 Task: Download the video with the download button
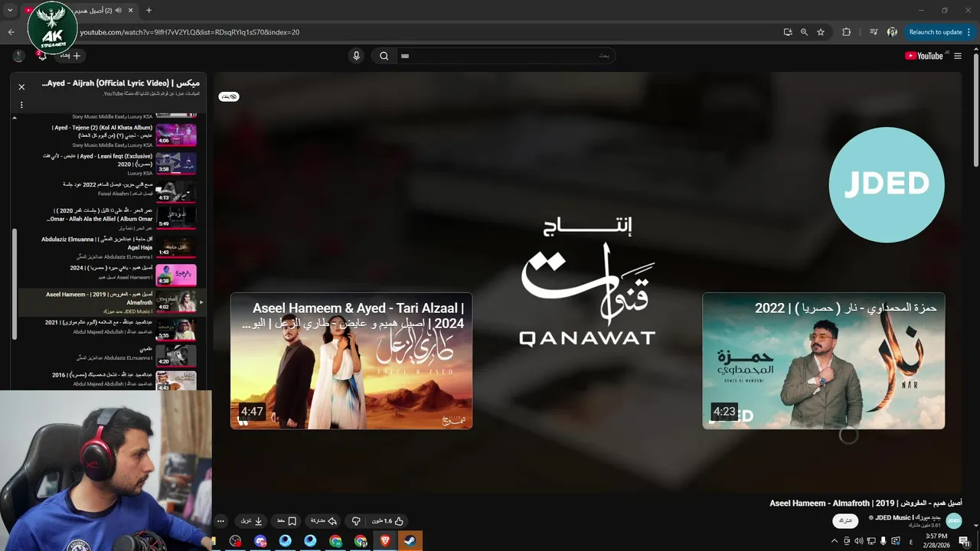252,521
